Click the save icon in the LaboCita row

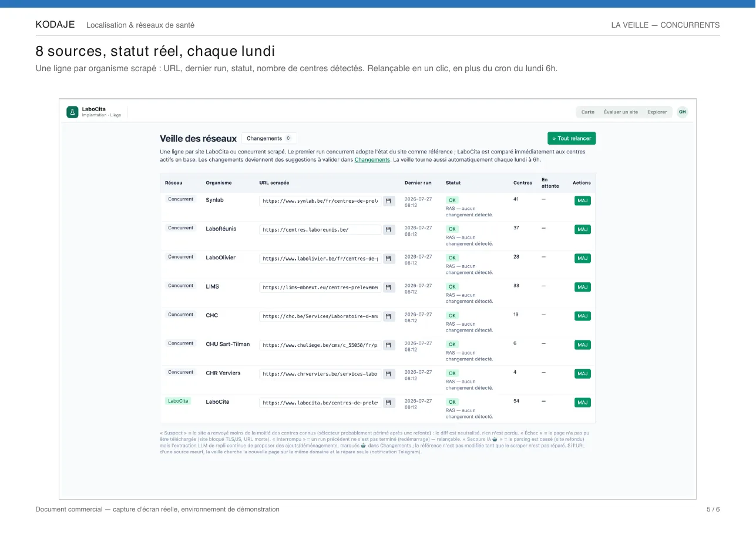click(389, 403)
